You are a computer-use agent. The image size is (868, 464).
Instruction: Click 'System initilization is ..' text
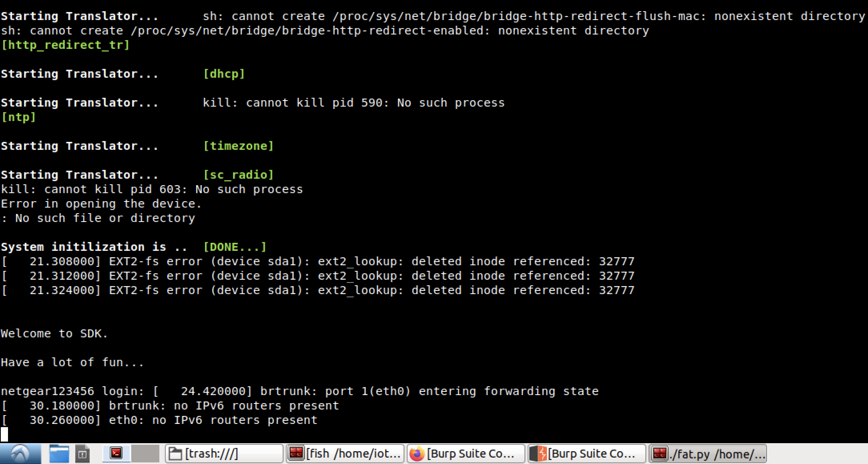[94, 247]
